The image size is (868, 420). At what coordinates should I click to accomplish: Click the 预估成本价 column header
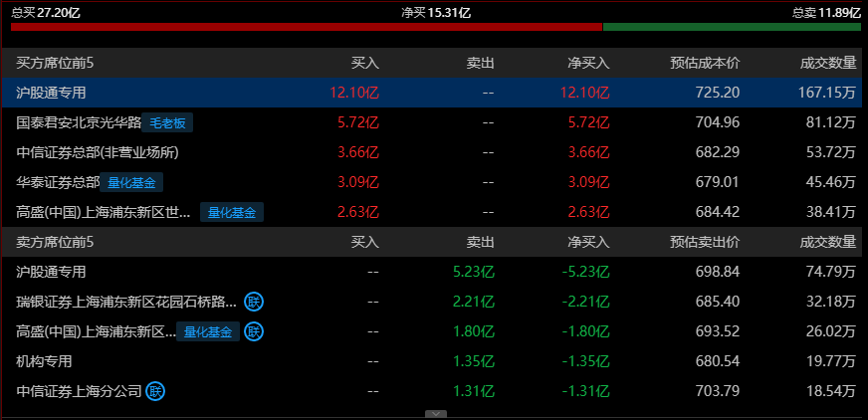(705, 63)
